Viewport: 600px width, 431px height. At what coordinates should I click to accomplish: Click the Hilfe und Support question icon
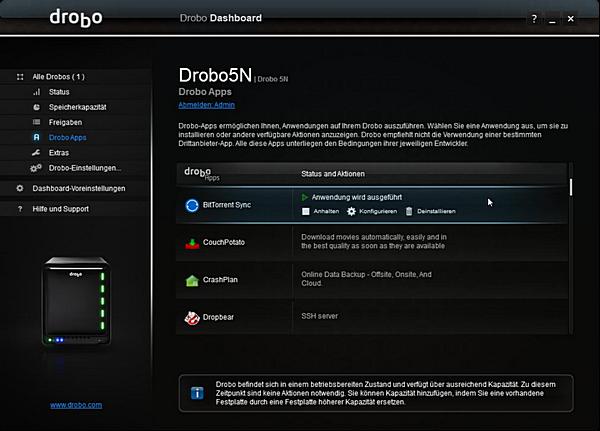20,209
